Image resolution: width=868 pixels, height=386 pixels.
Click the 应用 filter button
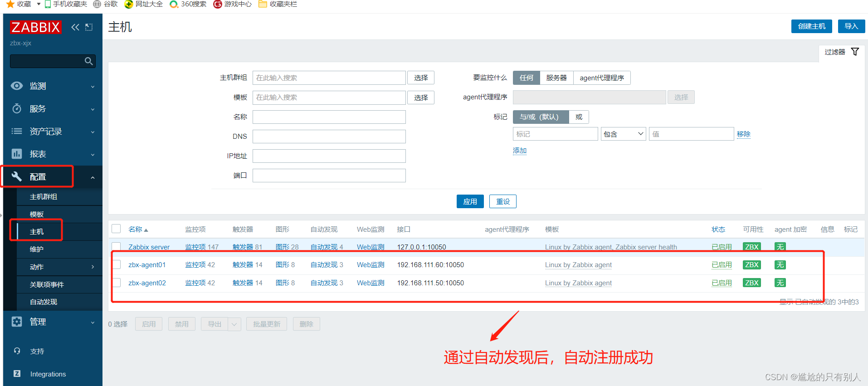point(470,201)
